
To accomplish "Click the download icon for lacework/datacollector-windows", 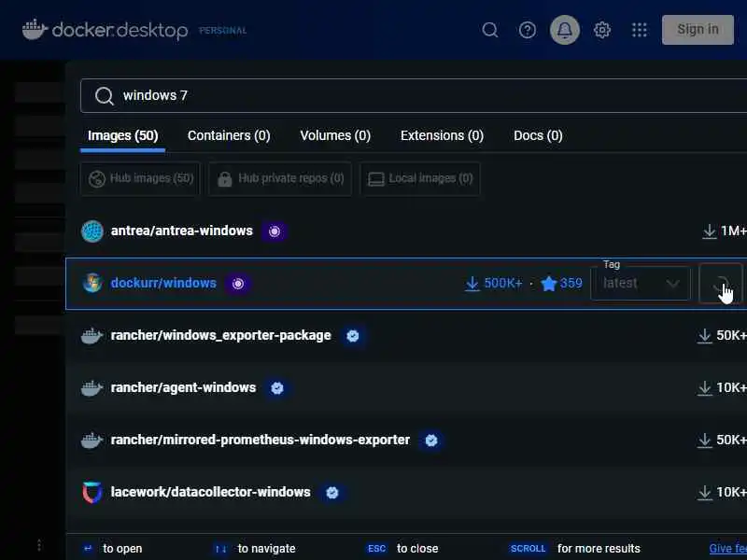I will pyautogui.click(x=705, y=493).
